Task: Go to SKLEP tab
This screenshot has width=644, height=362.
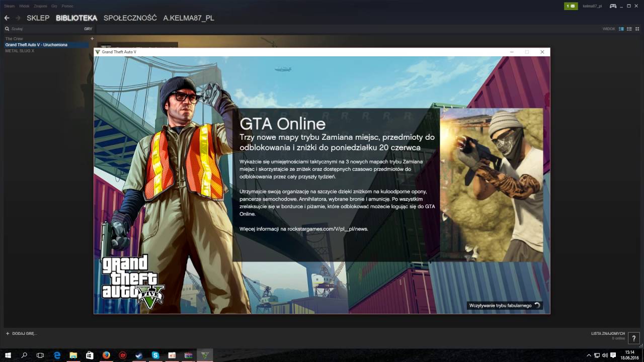Action: click(38, 18)
